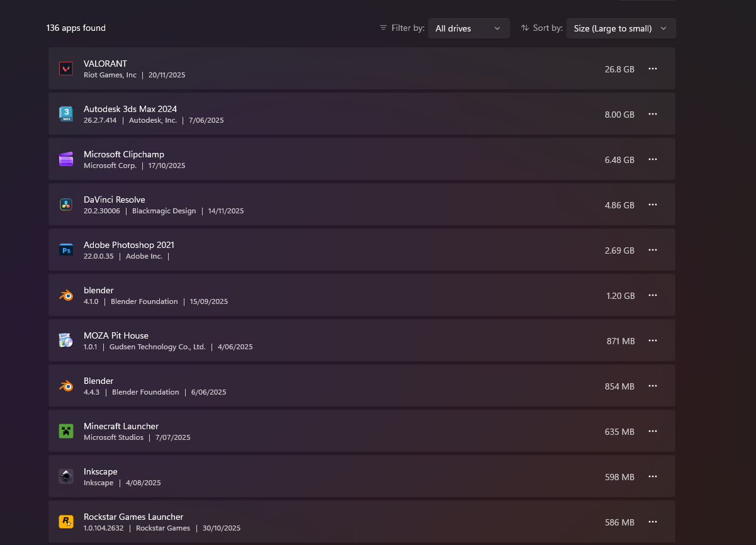Click the three dots beside Minecraft Launcher

(x=653, y=431)
